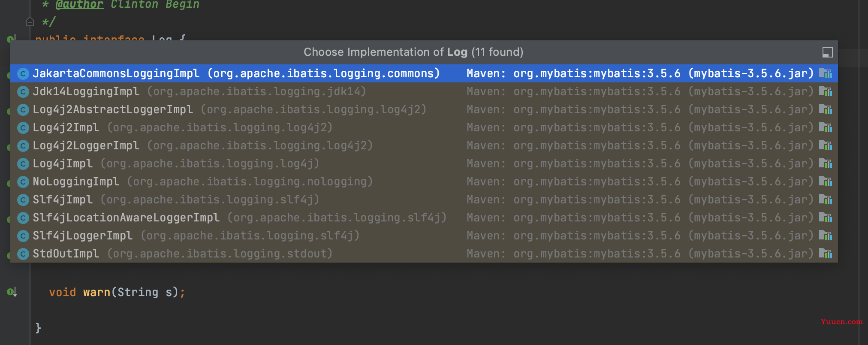Select NoLoggingImpl implementation
Screen dimensions: 868x345
point(424,182)
